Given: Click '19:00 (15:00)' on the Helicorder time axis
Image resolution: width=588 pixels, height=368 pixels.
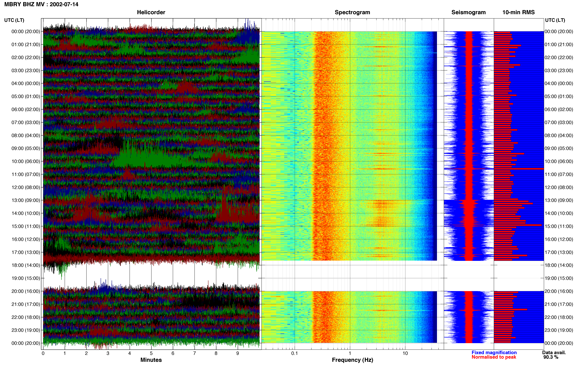Looking at the screenshot, I should (x=26, y=278).
